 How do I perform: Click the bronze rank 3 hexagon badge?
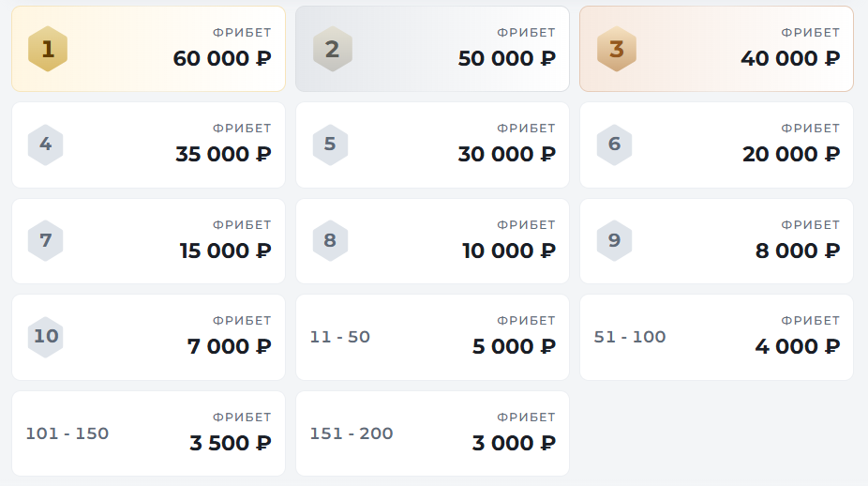click(616, 49)
